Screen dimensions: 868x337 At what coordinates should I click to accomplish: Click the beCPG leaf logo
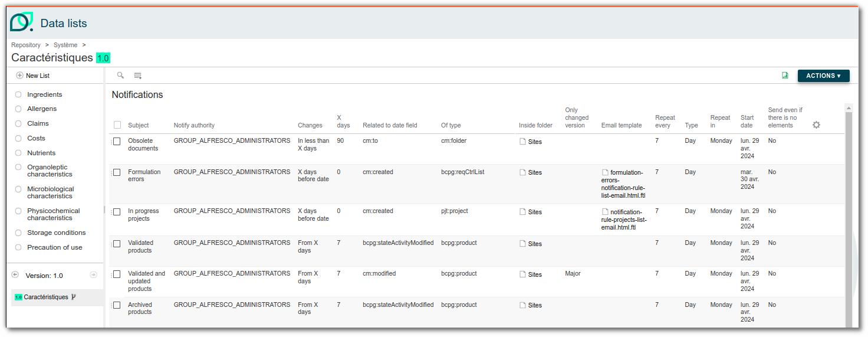22,22
